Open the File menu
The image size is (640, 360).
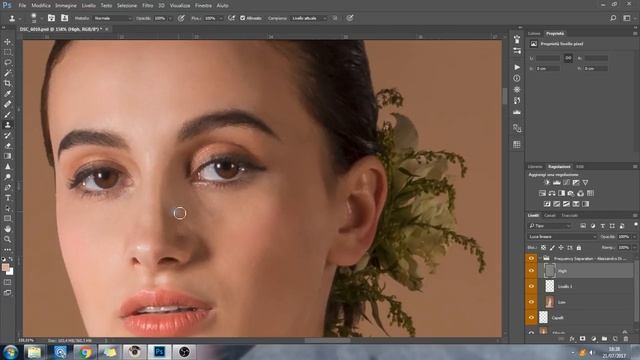tap(22, 5)
